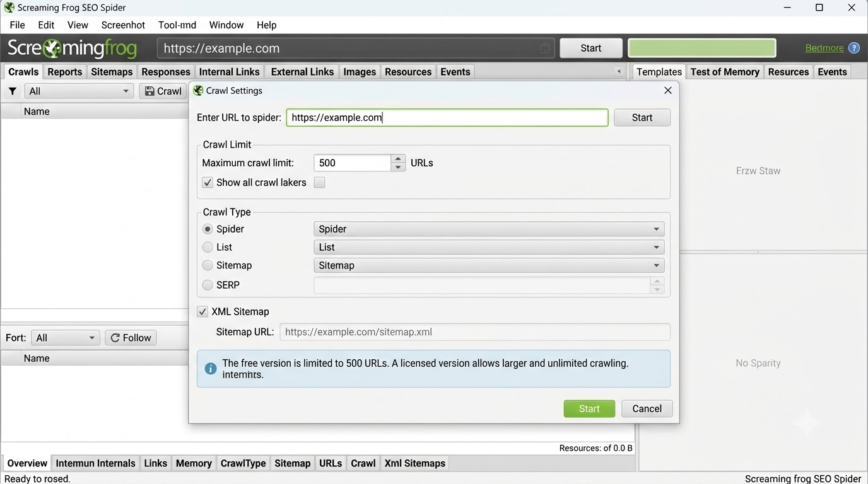
Task: Open the File menu
Action: click(18, 25)
